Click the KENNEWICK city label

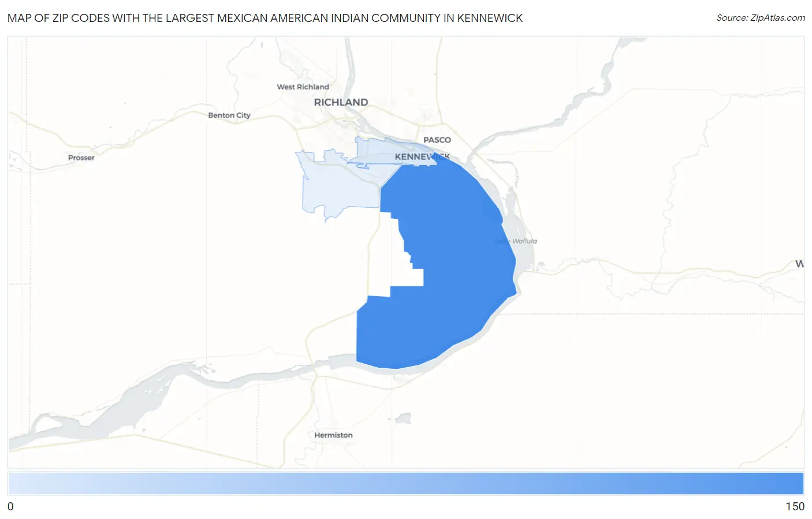point(422,156)
